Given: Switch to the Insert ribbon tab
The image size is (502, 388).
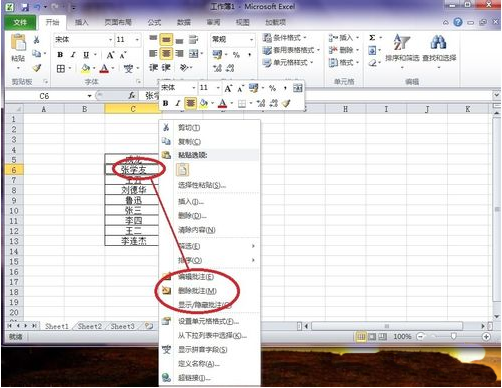Looking at the screenshot, I should pyautogui.click(x=81, y=22).
